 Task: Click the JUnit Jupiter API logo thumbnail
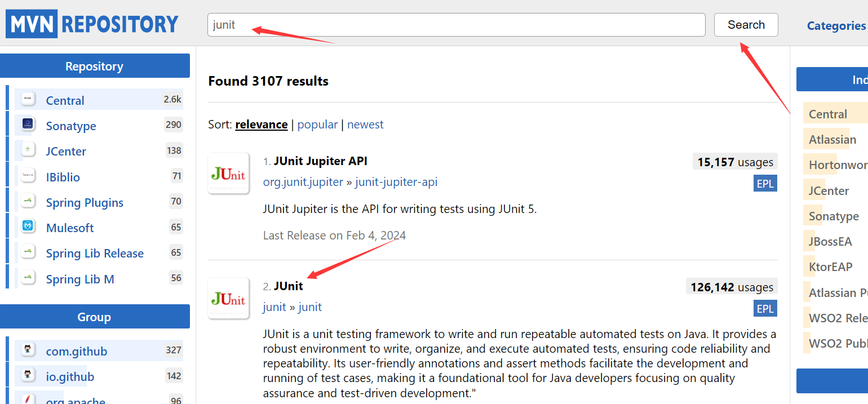pyautogui.click(x=229, y=174)
